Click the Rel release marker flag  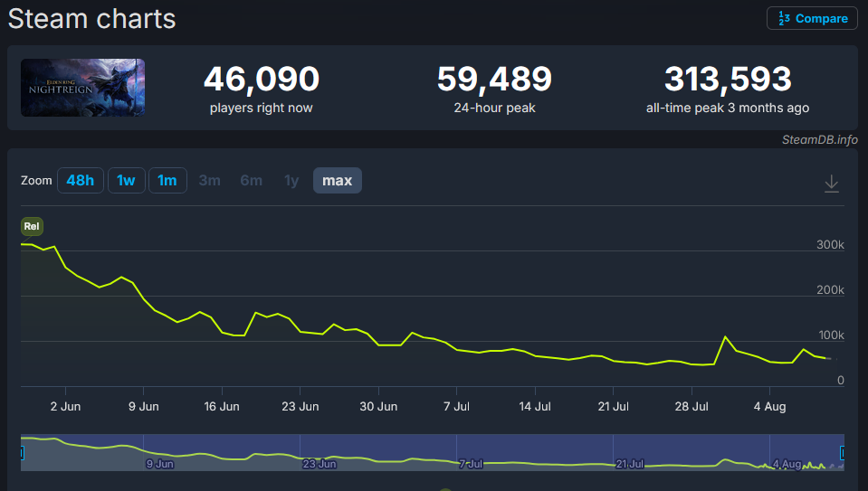pyautogui.click(x=32, y=226)
